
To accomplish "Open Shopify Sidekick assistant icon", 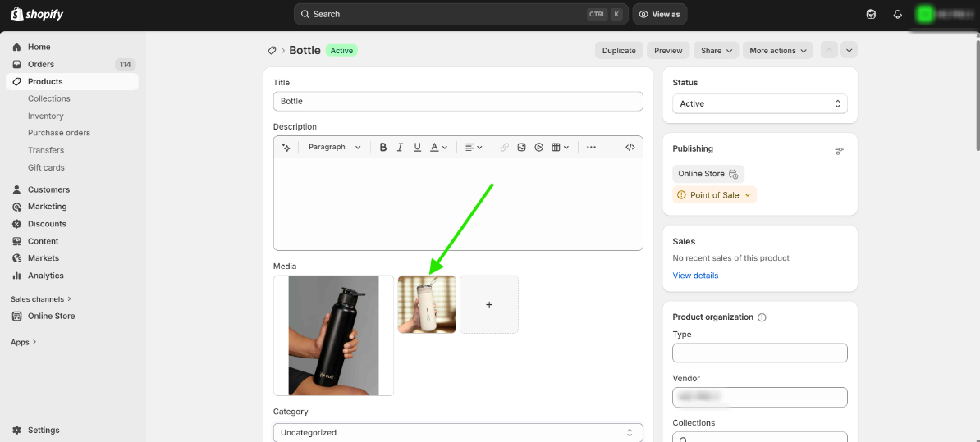I will point(871,14).
